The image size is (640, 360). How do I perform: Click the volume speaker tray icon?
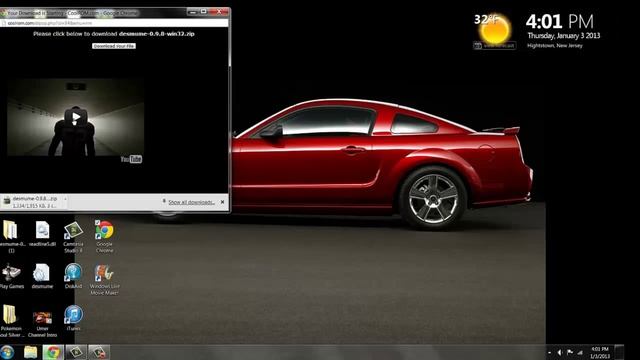click(x=560, y=352)
